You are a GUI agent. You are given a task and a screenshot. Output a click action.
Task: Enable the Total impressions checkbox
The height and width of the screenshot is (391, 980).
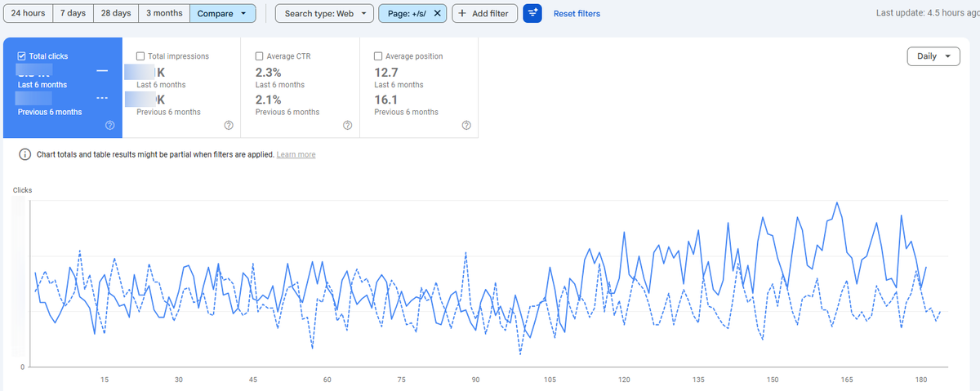click(x=141, y=56)
